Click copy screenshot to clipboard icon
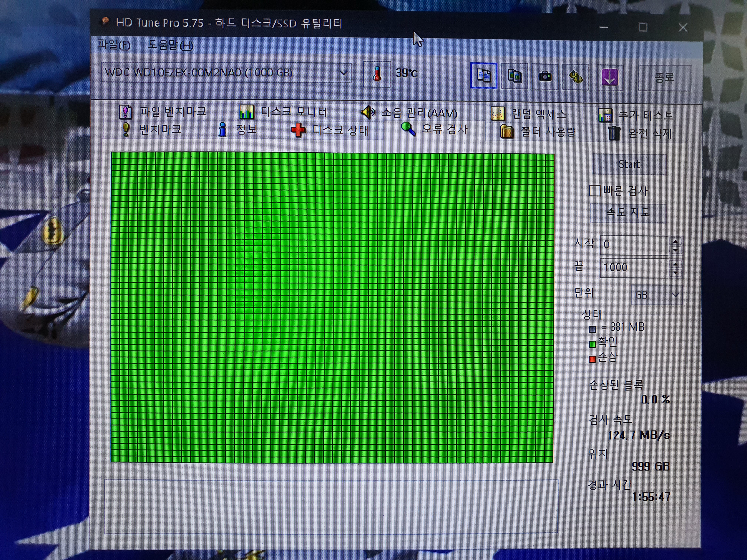Viewport: 747px width, 560px height. pos(514,76)
